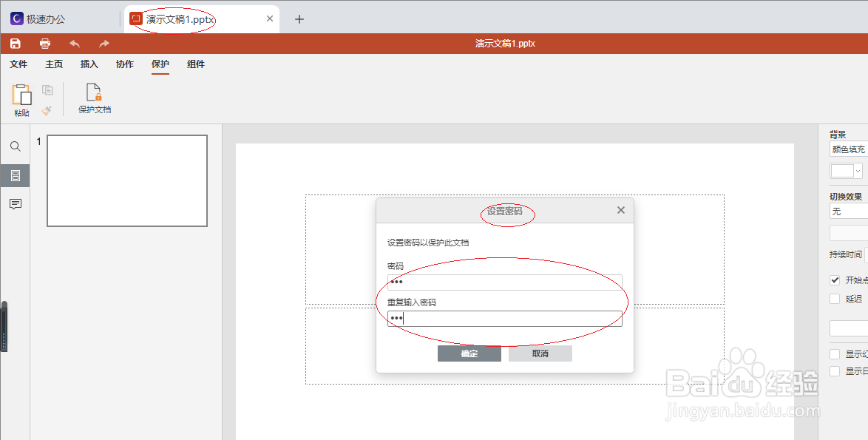868x440 pixels.
Task: Click the Undo arrow icon
Action: point(74,43)
